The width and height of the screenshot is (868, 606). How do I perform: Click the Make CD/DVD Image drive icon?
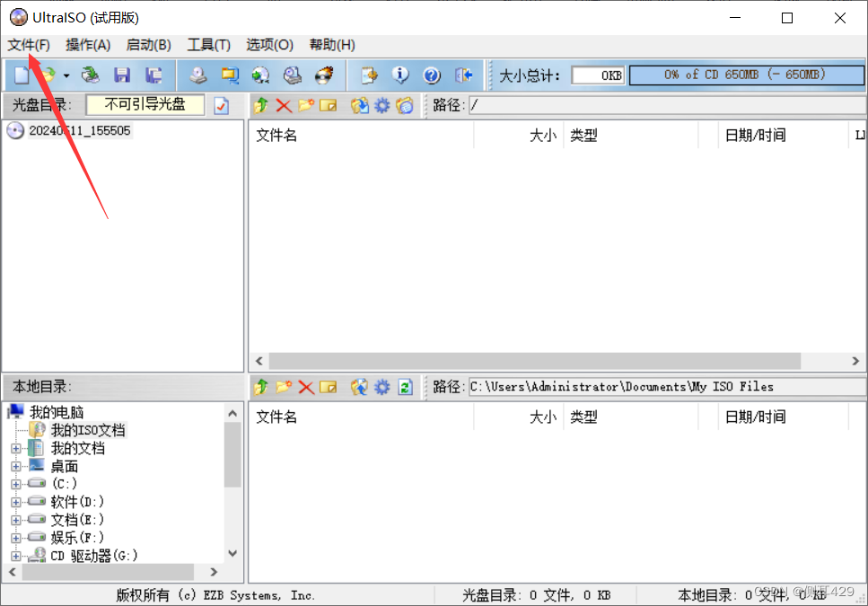click(197, 75)
